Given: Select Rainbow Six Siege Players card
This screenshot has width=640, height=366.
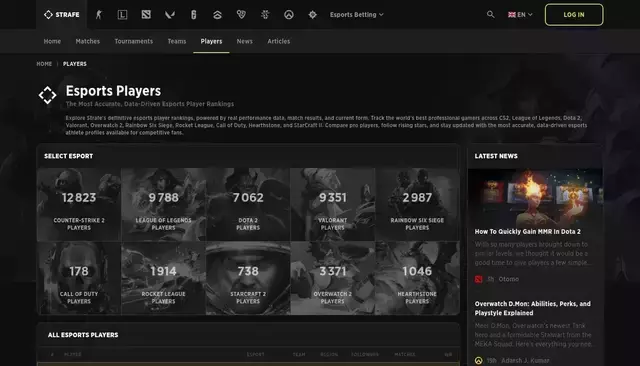Looking at the screenshot, I should (x=417, y=204).
